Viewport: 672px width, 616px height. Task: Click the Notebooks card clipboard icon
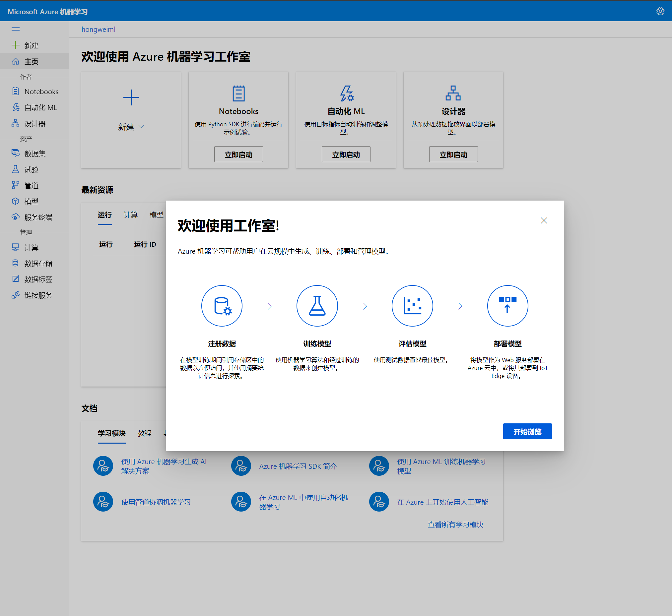click(x=238, y=93)
